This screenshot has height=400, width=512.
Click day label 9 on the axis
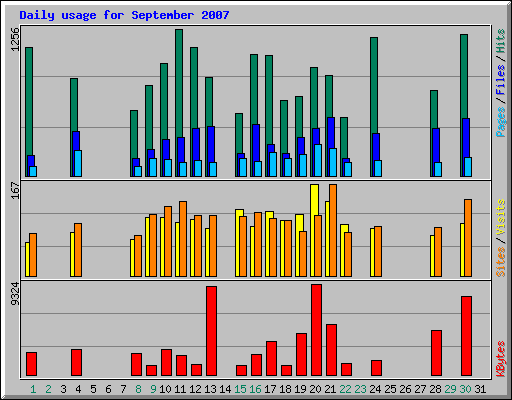[153, 389]
